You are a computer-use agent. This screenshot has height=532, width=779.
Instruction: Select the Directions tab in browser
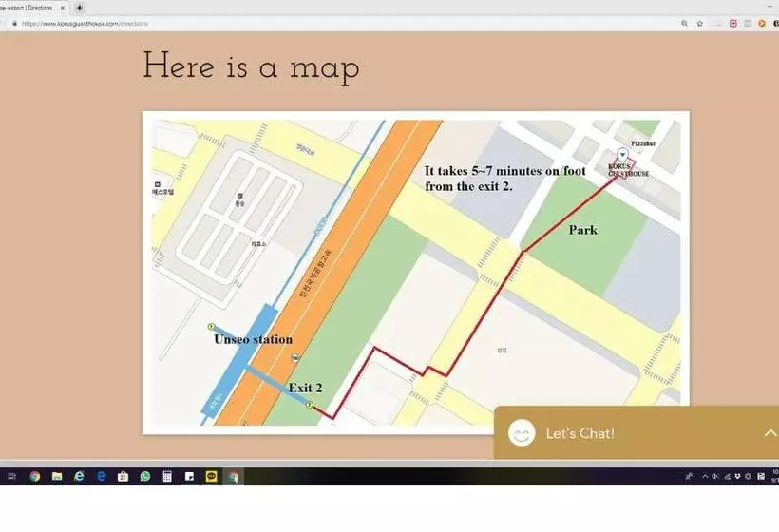point(28,7)
